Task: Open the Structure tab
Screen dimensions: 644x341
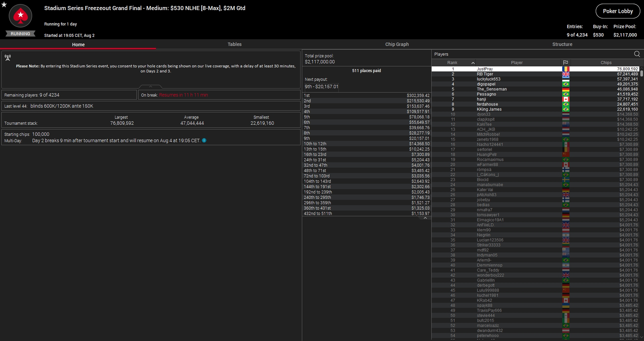Action: point(562,44)
